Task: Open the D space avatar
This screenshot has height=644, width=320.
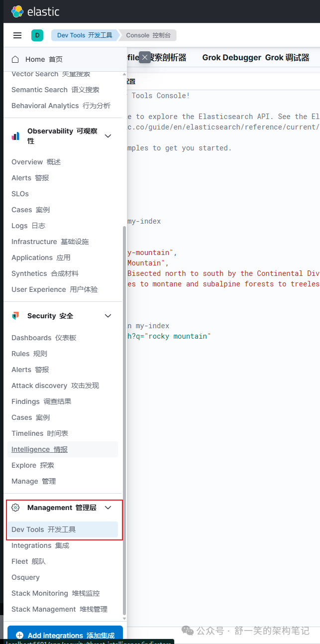Action: click(x=37, y=35)
